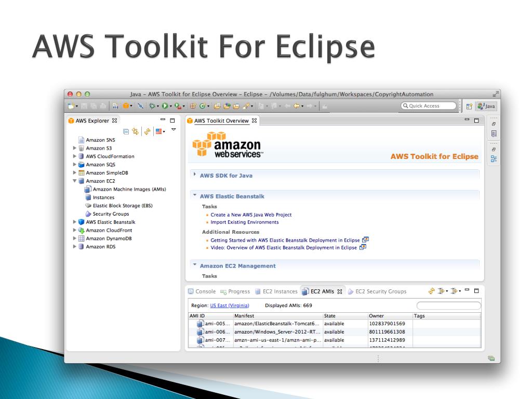Switch to the EC2 Security Groups tab
The image size is (532, 399).
(377, 291)
